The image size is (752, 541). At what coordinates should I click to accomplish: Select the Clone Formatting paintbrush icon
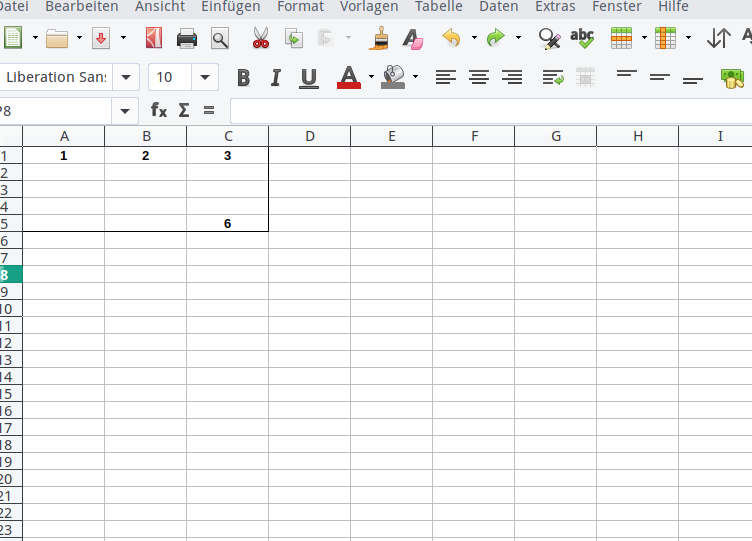click(379, 39)
